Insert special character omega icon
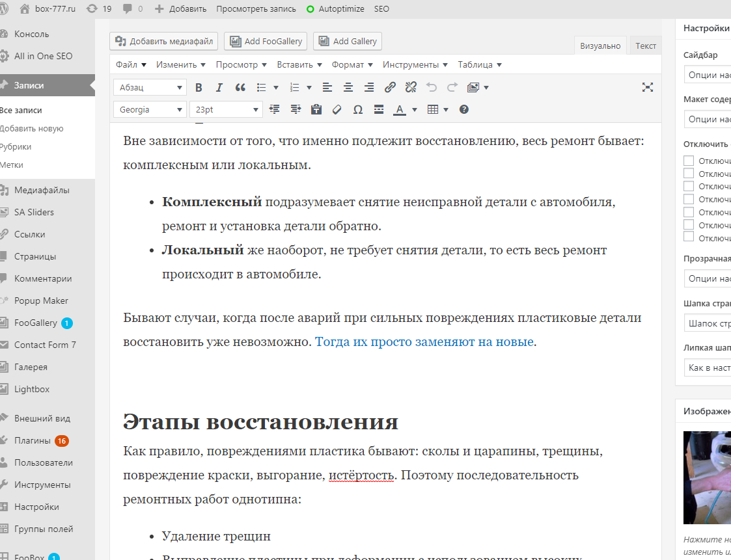The image size is (731, 560). [358, 109]
